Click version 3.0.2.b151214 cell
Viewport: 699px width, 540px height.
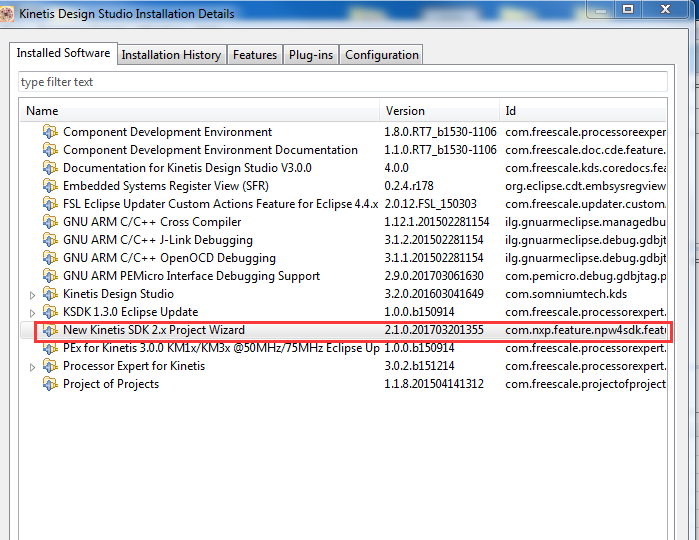tap(419, 366)
